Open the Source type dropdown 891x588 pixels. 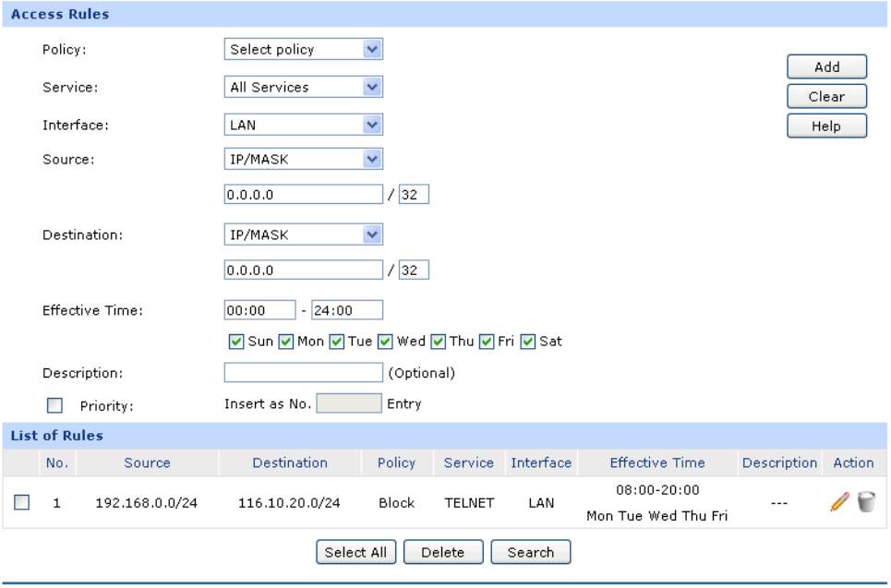(x=304, y=159)
